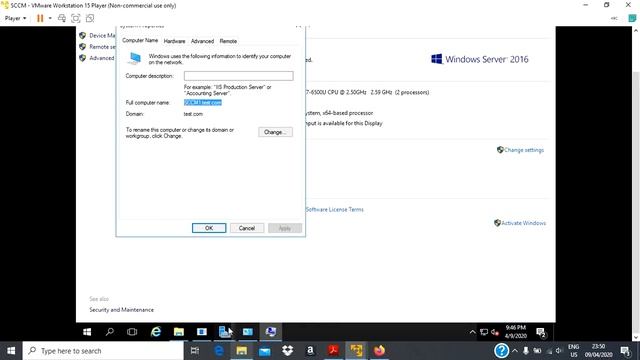
Task: Open Amazon from the host taskbar
Action: coord(310,351)
